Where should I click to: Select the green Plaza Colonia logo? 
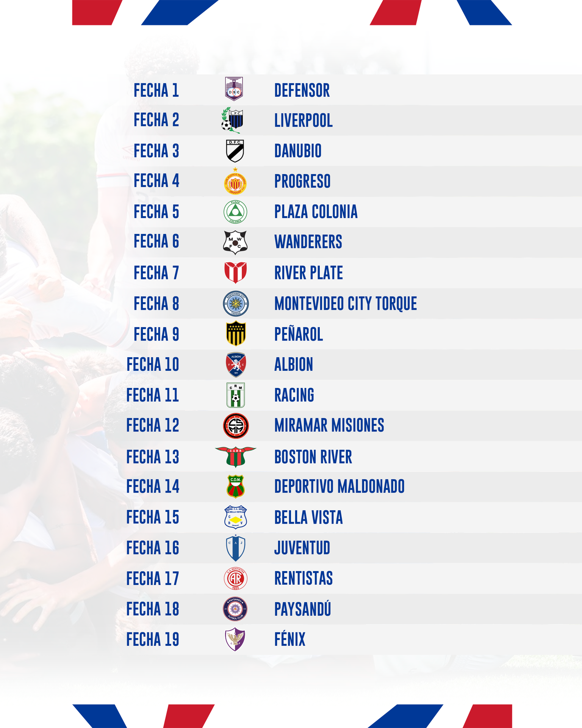pyautogui.click(x=235, y=212)
